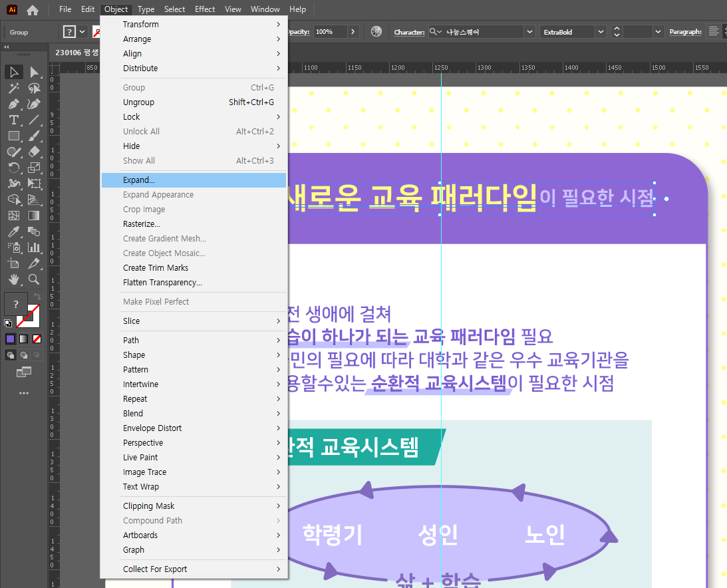The image size is (727, 588).
Task: Select the Paintbrush tool
Action: point(34,136)
